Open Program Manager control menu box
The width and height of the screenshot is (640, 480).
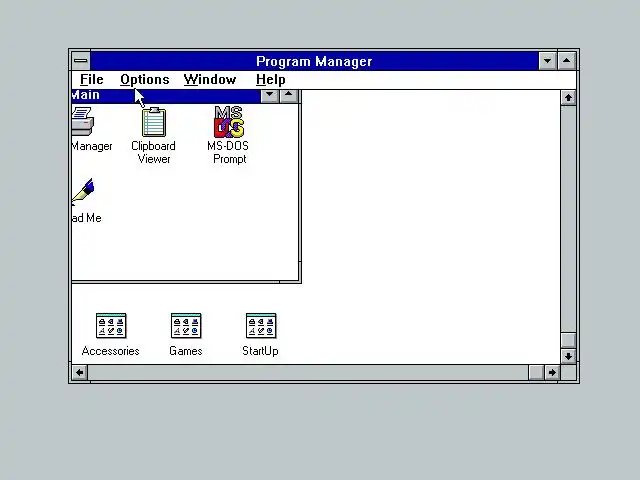(81, 61)
